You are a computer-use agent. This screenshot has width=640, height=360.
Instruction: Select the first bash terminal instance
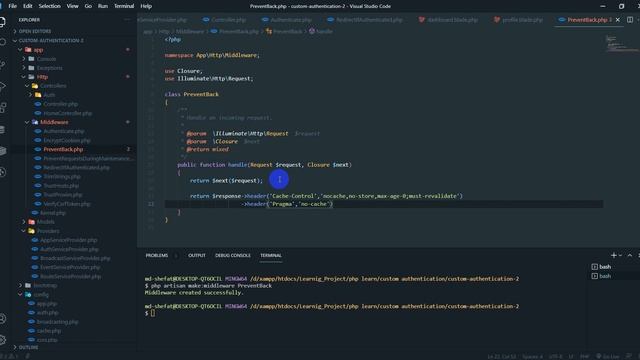[601, 267]
